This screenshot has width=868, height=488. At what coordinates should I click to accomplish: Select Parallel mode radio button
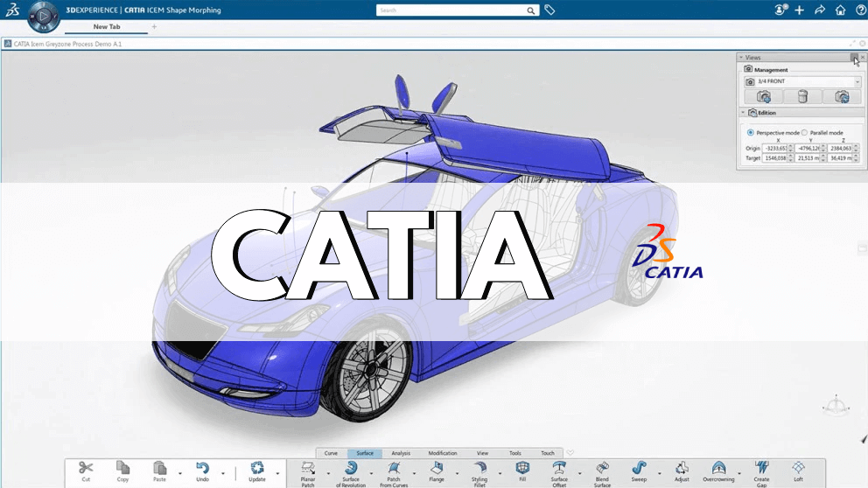[804, 132]
